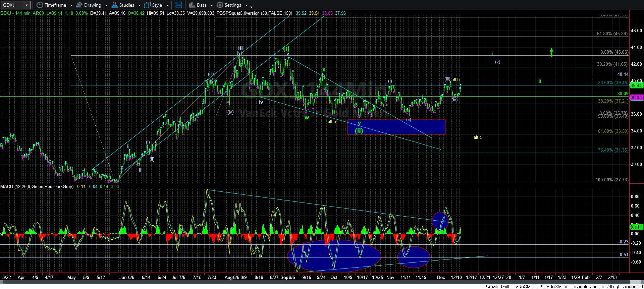The image size is (644, 289).
Task: Click the Data bar-chart icon
Action: pos(192,5)
